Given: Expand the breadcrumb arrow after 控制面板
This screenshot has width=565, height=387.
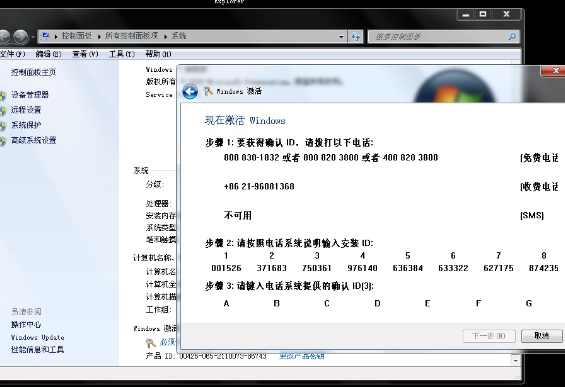Looking at the screenshot, I should pos(99,36).
